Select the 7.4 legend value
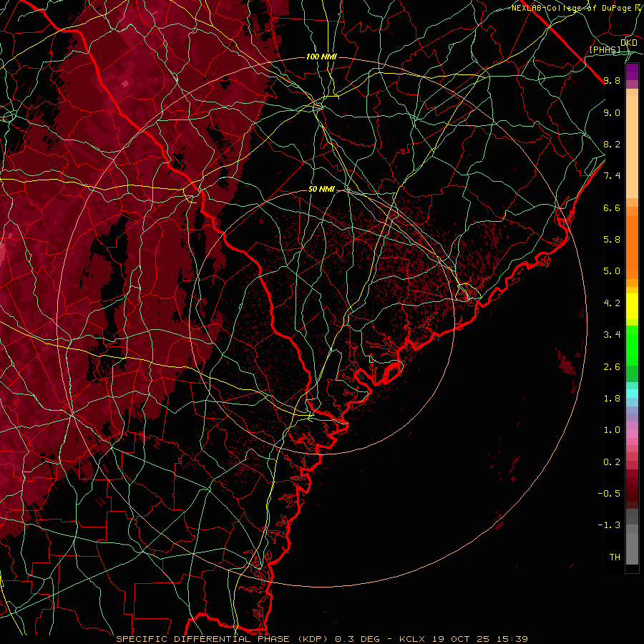 tap(612, 176)
